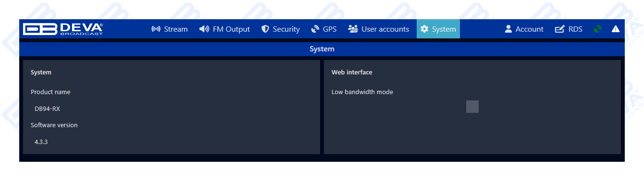Image resolution: width=644 pixels, height=181 pixels.
Task: Click the User accounts people icon
Action: click(353, 29)
